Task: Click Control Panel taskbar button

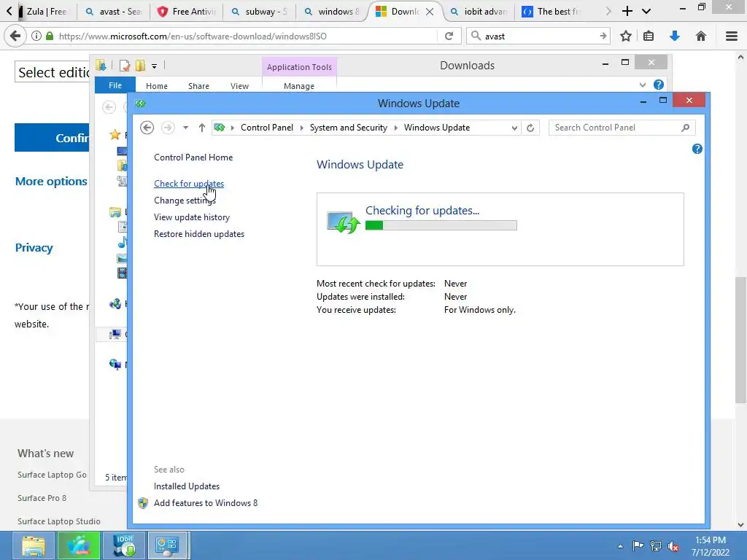Action: (x=168, y=545)
